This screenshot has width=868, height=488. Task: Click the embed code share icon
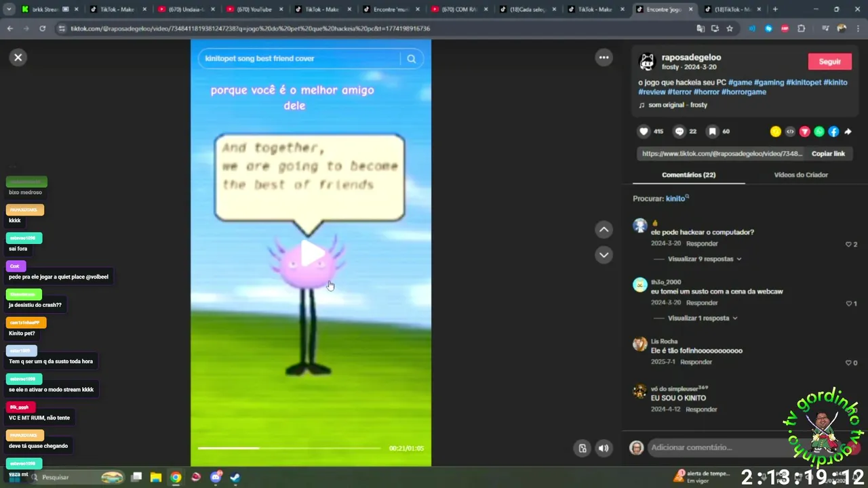(x=790, y=131)
